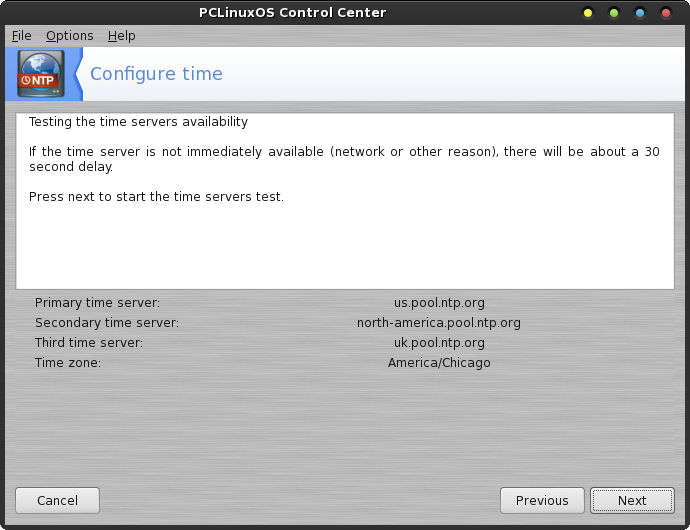Click the Configure time heading
Screen dimensions: 690x530
coord(156,74)
